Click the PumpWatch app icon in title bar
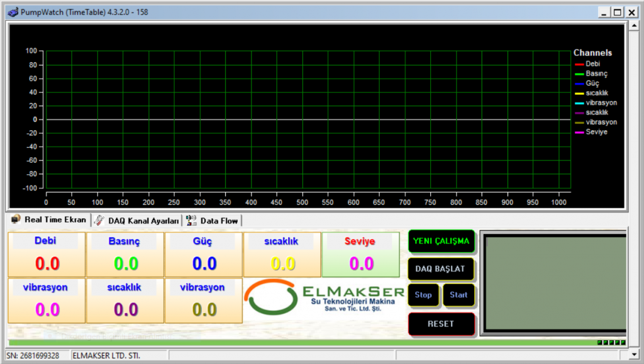The image size is (644, 364). [x=13, y=12]
